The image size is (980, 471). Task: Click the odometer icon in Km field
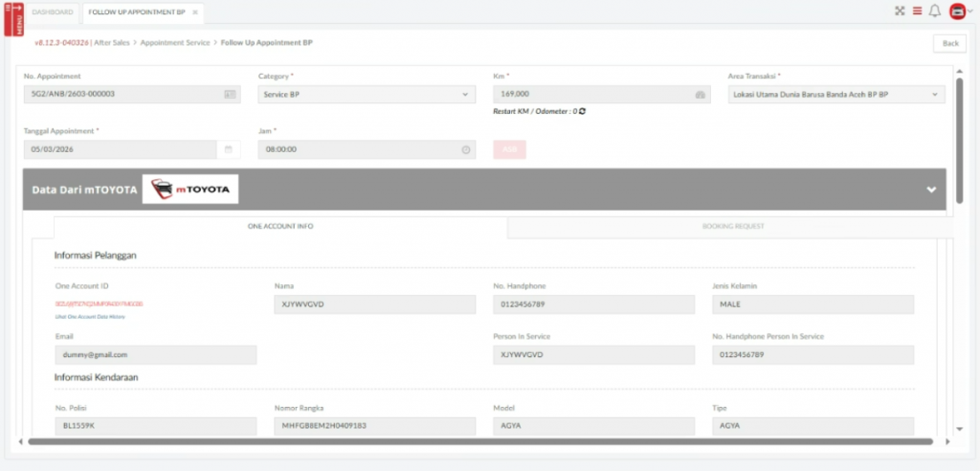[700, 95]
